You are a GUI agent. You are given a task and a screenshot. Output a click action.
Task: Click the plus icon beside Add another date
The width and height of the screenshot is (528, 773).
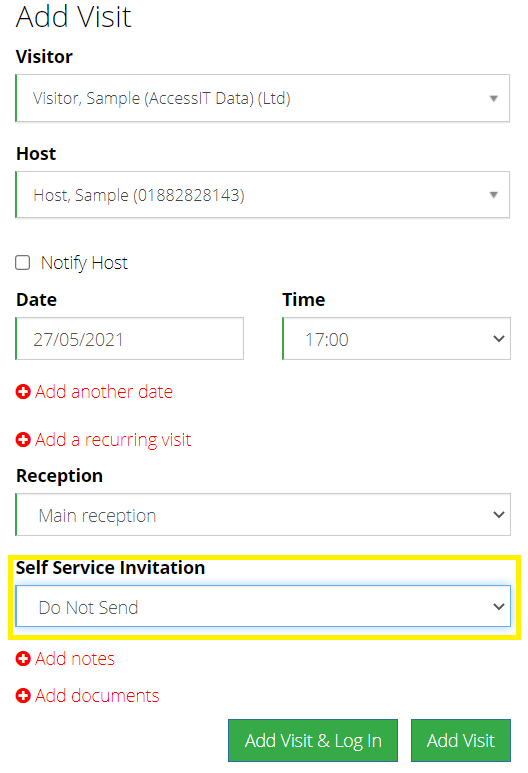pos(23,392)
